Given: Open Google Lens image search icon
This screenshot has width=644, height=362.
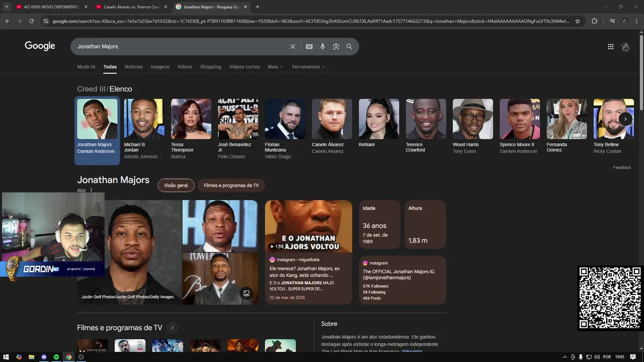Looking at the screenshot, I should [336, 46].
